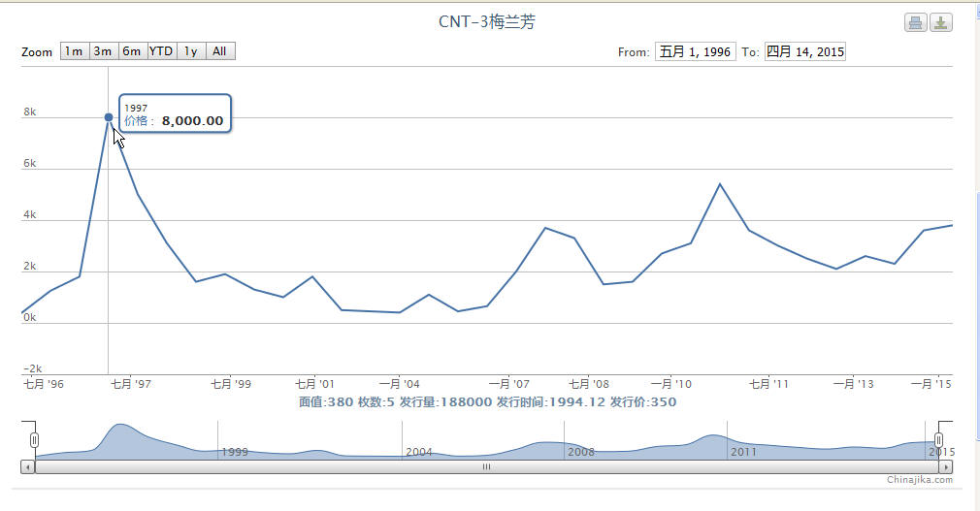The image size is (980, 511).
Task: Click the 一月 '04 axis label
Action: (400, 384)
